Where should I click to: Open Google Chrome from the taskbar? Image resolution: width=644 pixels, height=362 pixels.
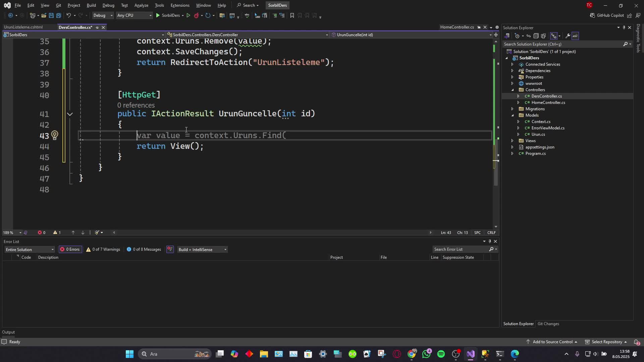click(x=412, y=354)
